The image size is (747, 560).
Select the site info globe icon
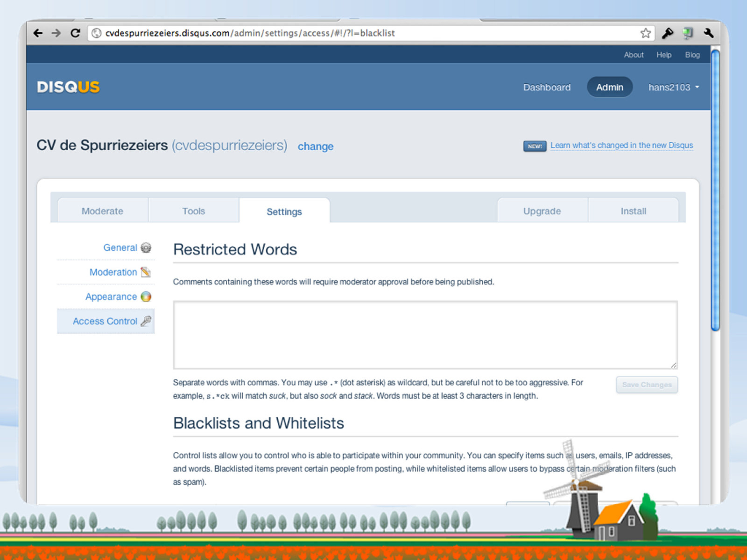[96, 33]
